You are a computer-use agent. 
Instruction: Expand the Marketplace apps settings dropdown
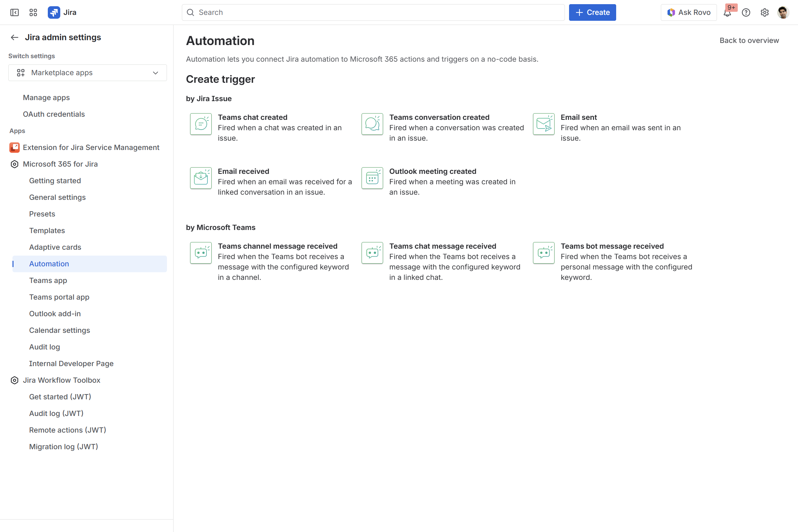click(88, 73)
